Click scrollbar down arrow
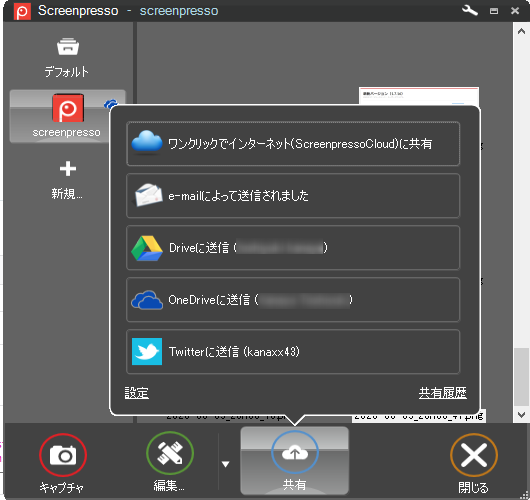The width and height of the screenshot is (530, 500). click(x=521, y=414)
